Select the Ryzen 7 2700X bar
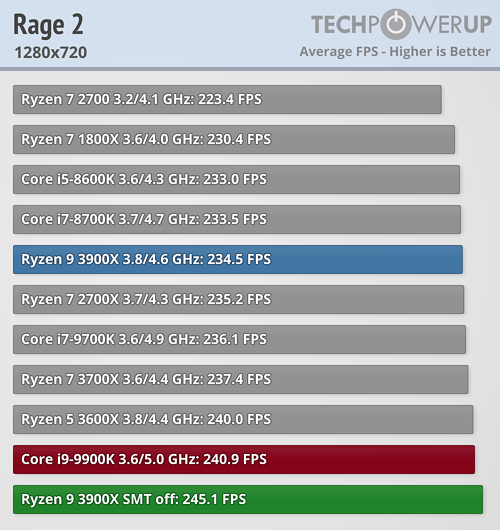The width and height of the screenshot is (500, 530). pos(238,299)
